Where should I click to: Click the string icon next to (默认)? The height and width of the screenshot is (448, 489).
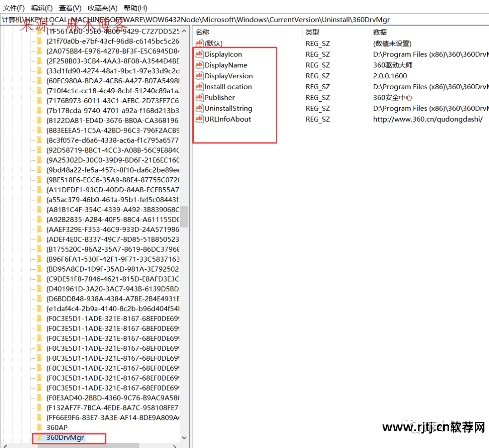click(x=199, y=43)
